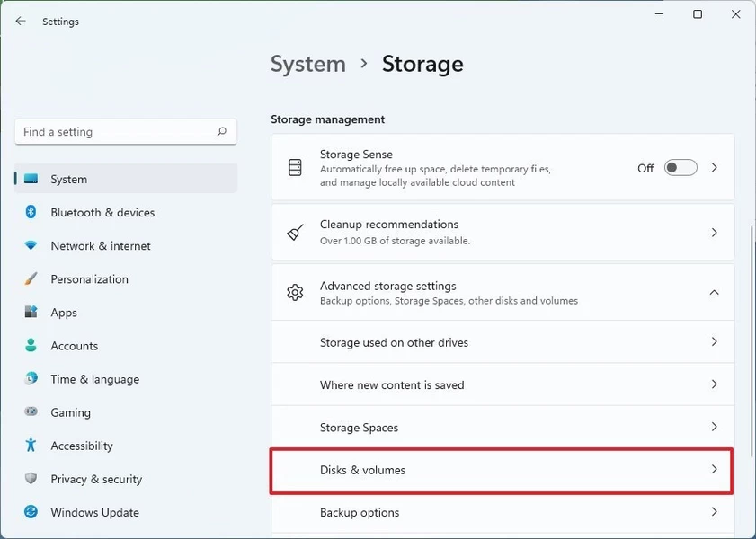Click the Gaming controller icon
This screenshot has height=539, width=756.
31,412
